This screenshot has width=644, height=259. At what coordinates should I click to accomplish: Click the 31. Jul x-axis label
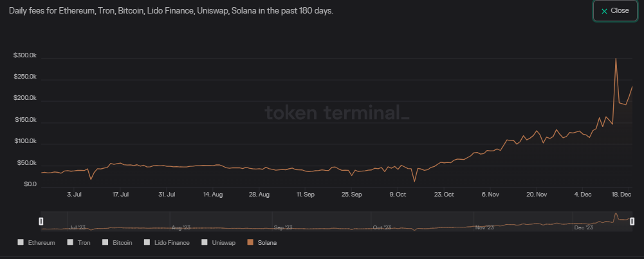click(167, 195)
